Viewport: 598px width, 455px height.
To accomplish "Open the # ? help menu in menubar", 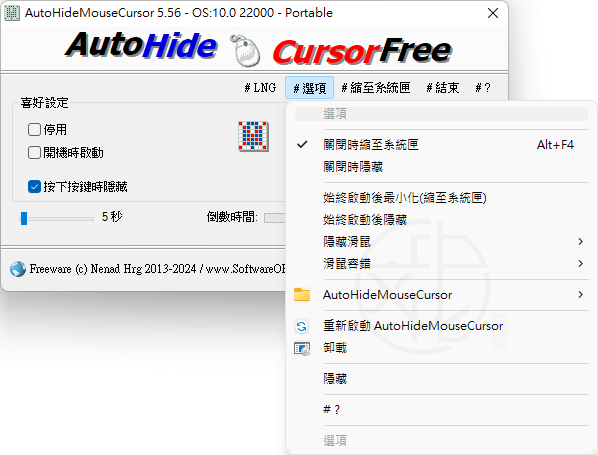I will (x=483, y=88).
